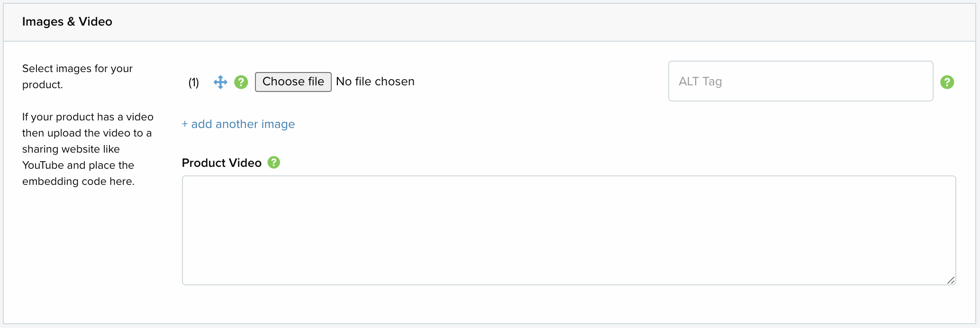Click the Choose file button
Viewport: 980px width, 328px height.
[x=293, y=82]
